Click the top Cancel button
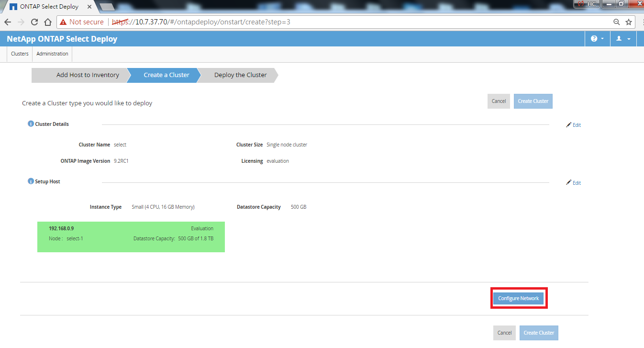The width and height of the screenshot is (644, 348). (499, 101)
